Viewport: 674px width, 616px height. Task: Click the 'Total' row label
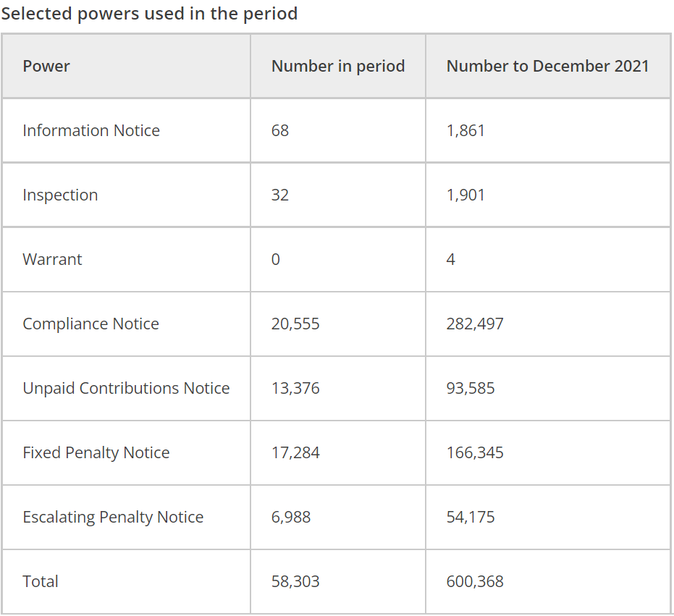[41, 581]
